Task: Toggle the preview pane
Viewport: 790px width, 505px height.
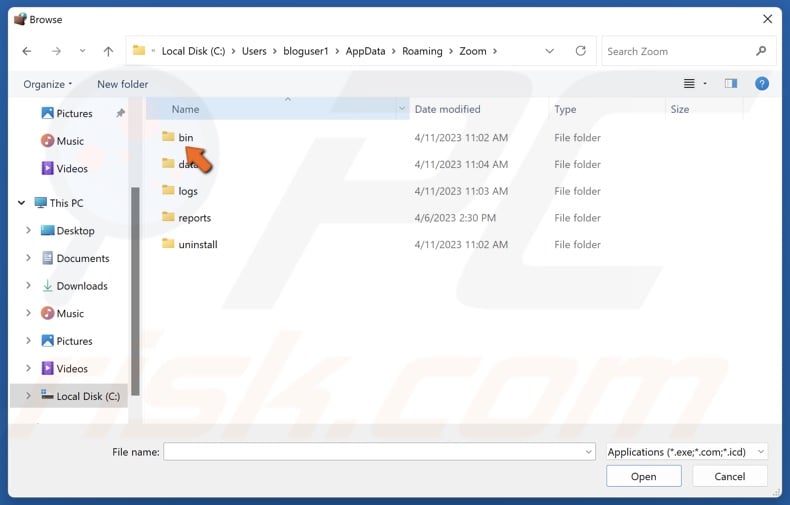Action: (x=731, y=84)
